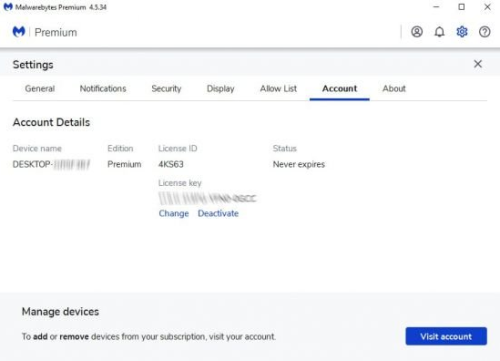Maximize the Malwarebytes window
Image resolution: width=500 pixels, height=361 pixels.
462,7
